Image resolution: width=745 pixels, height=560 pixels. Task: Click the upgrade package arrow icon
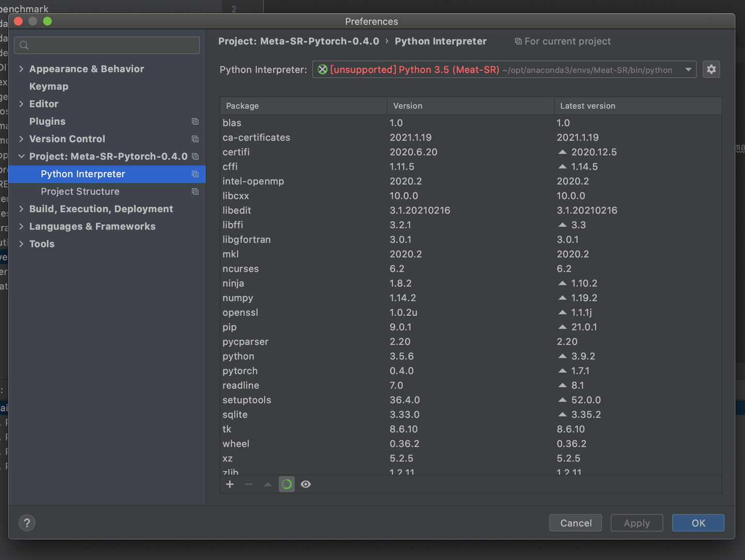[267, 485]
